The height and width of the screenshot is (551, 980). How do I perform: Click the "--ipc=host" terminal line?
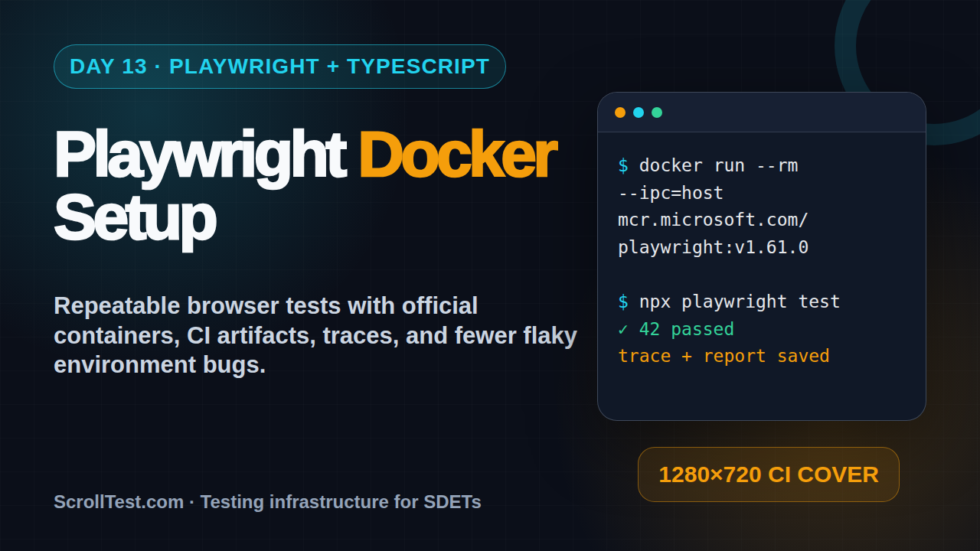coord(671,193)
